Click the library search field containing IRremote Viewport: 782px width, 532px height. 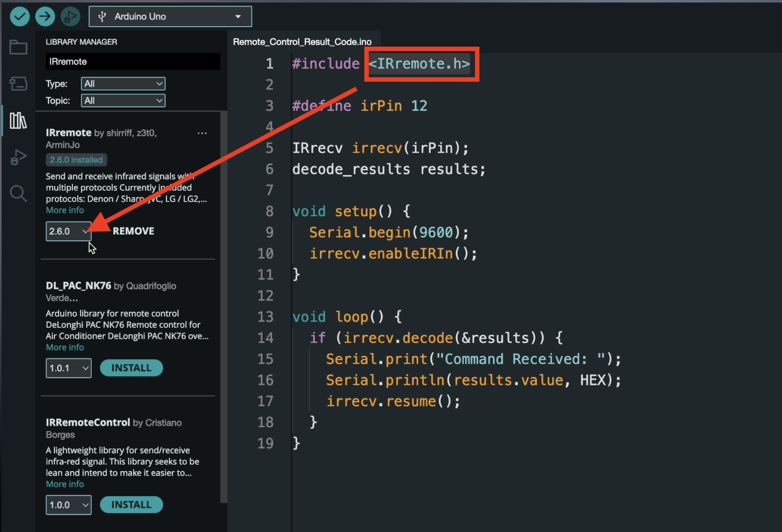coord(132,62)
